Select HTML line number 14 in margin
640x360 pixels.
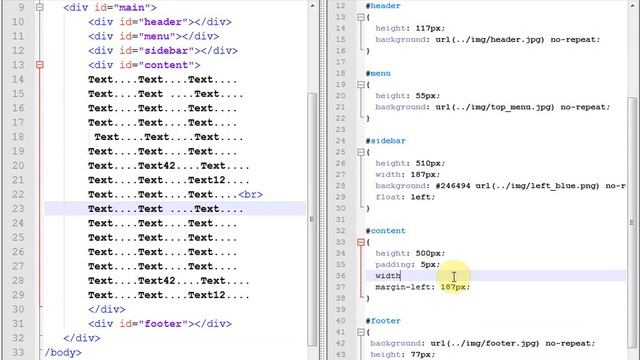click(18, 79)
